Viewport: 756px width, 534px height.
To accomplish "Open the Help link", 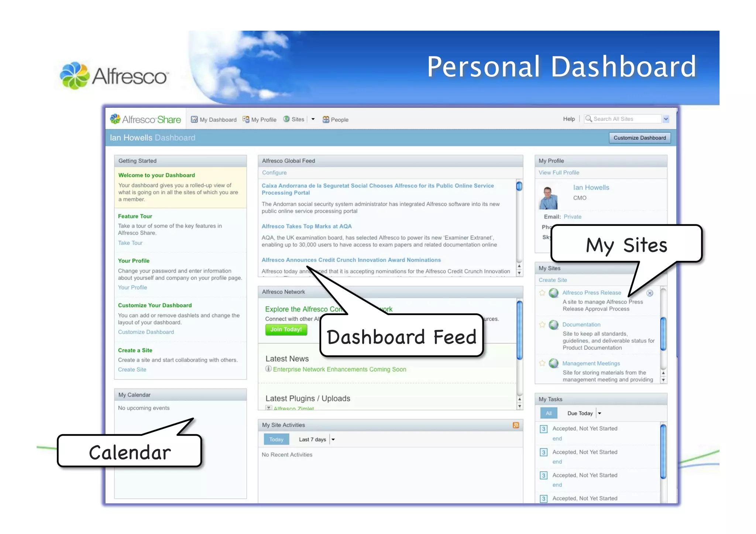I will (x=568, y=119).
